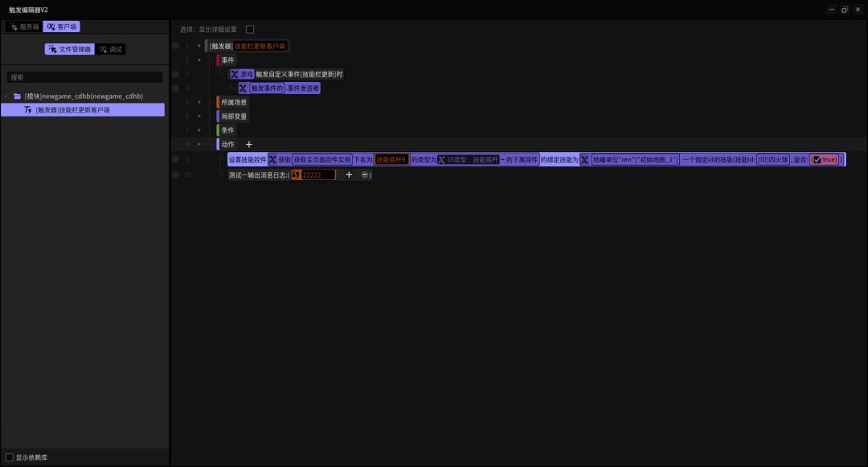Viewport: 868px width, 467px height.
Task: Click the 文件管理器 tab cursor icon
Action: coord(52,49)
